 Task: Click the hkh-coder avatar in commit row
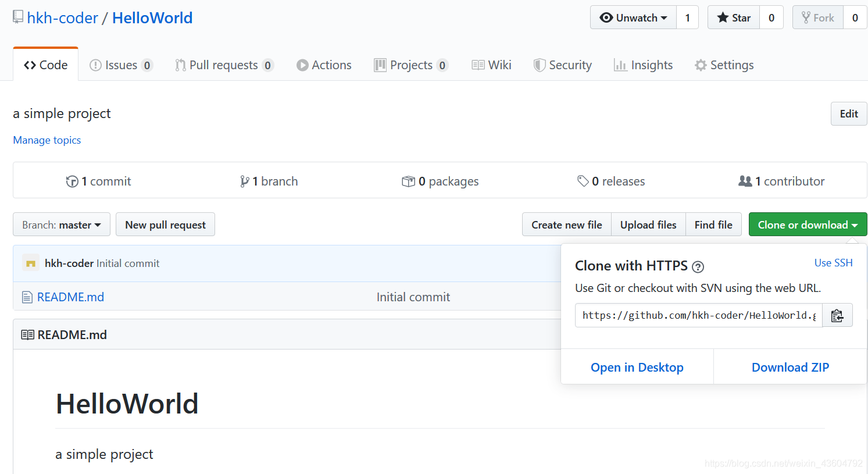coord(31,263)
